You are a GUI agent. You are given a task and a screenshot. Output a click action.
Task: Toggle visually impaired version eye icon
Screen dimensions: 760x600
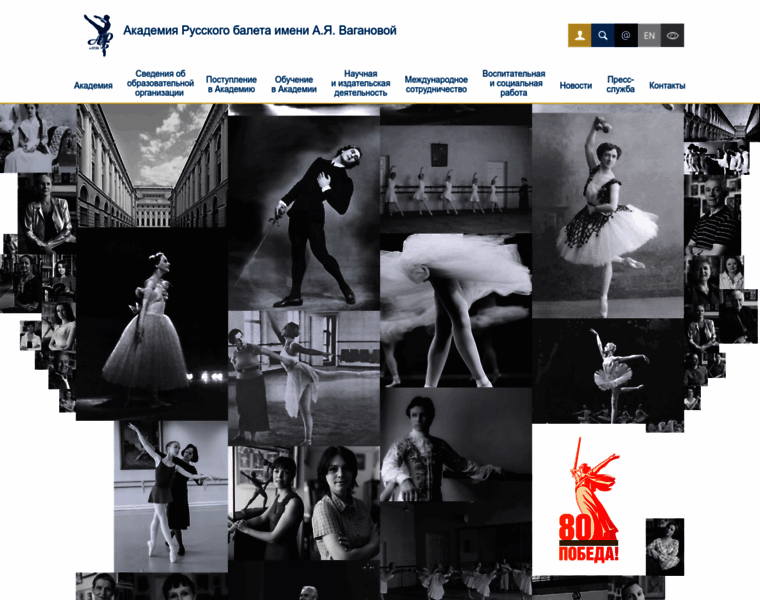[672, 35]
